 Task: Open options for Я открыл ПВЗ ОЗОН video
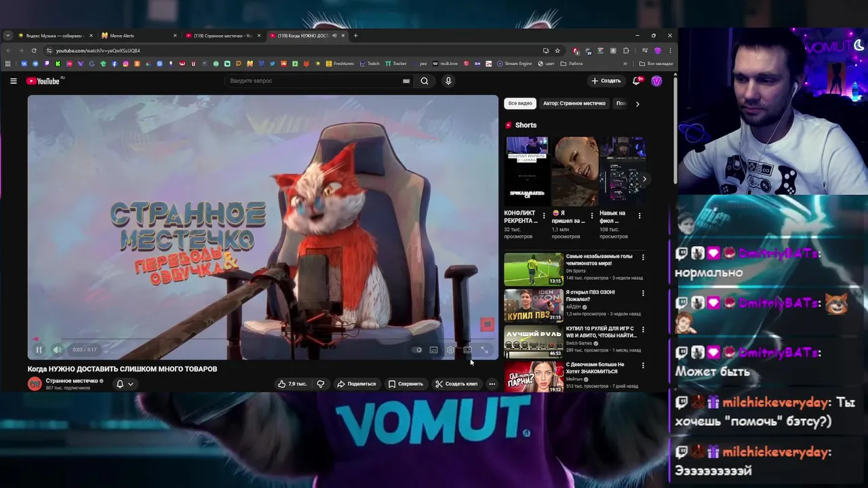[x=643, y=293]
